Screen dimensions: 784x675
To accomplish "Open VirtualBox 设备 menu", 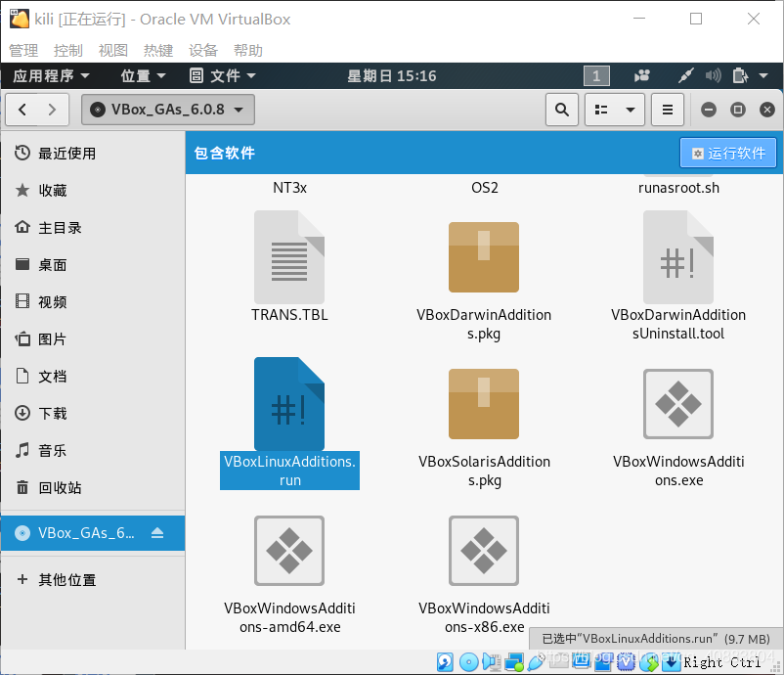I will (x=203, y=51).
